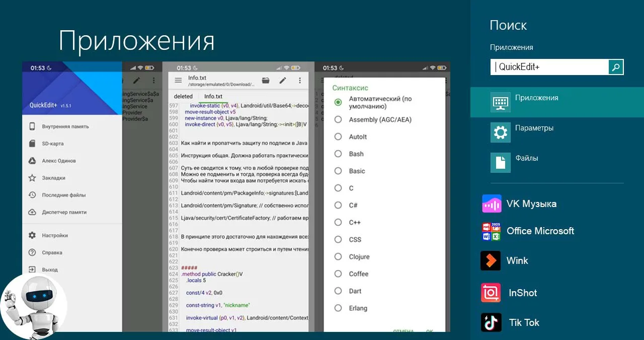Open Последние файлы history icon

[32, 195]
